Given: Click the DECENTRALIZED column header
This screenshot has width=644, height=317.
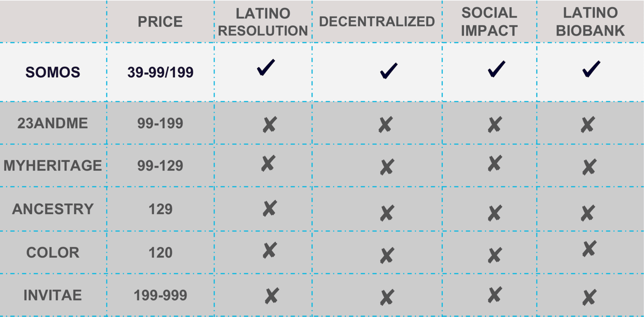Looking at the screenshot, I should [x=377, y=22].
